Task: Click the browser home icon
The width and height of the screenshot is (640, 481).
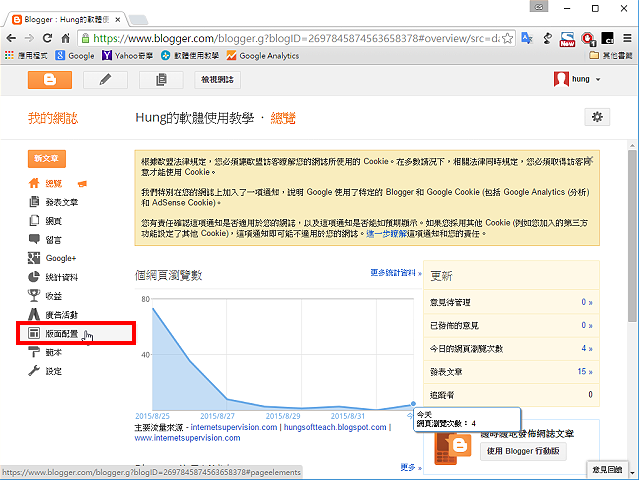Action: point(65,38)
